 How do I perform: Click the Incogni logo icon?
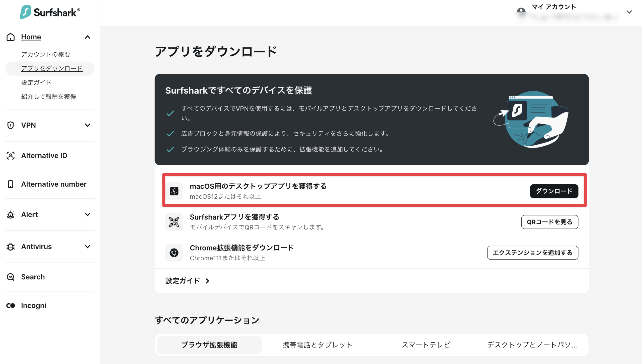11,306
